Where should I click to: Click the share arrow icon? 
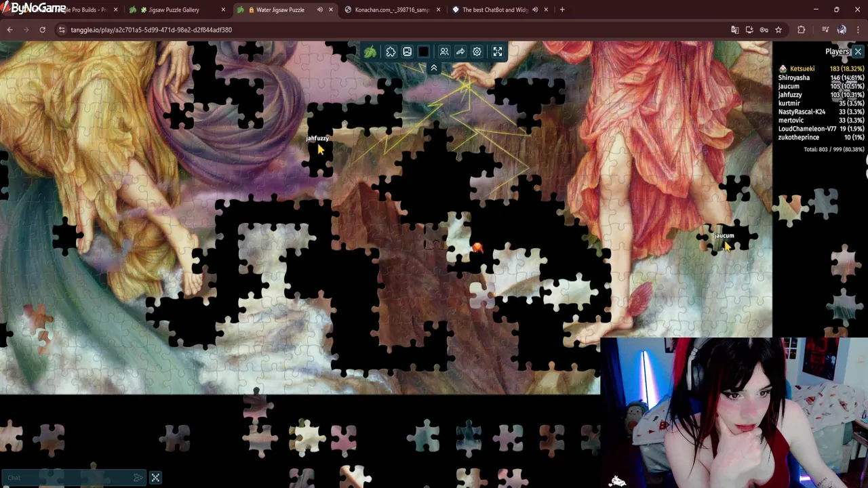460,52
